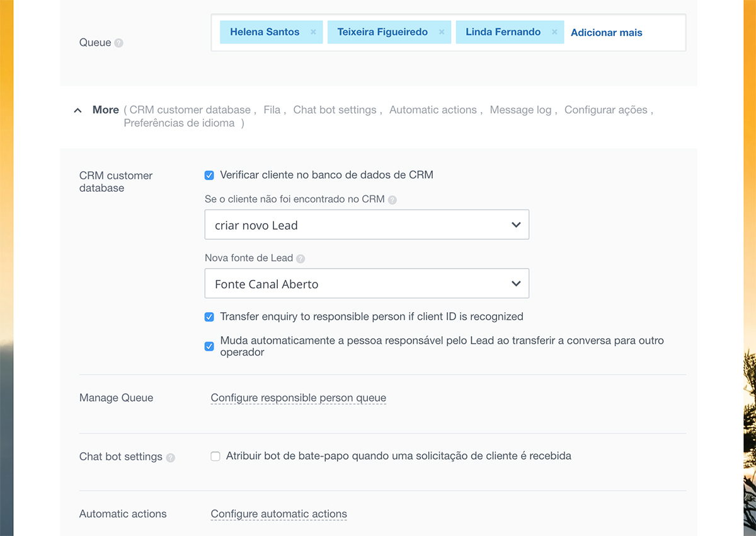The width and height of the screenshot is (756, 536).
Task: Jump to Message log section link
Action: (x=520, y=110)
